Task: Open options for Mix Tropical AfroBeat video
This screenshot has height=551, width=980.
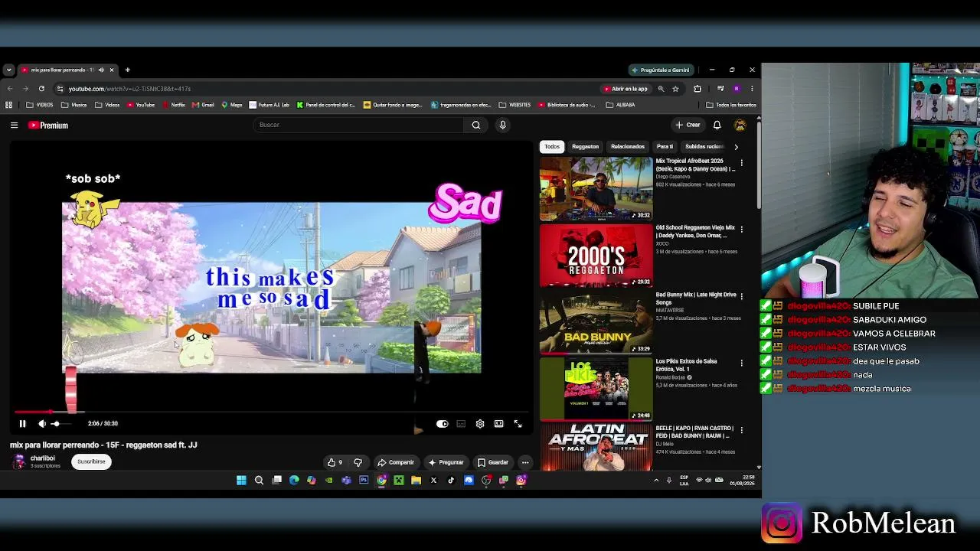Action: [741, 162]
